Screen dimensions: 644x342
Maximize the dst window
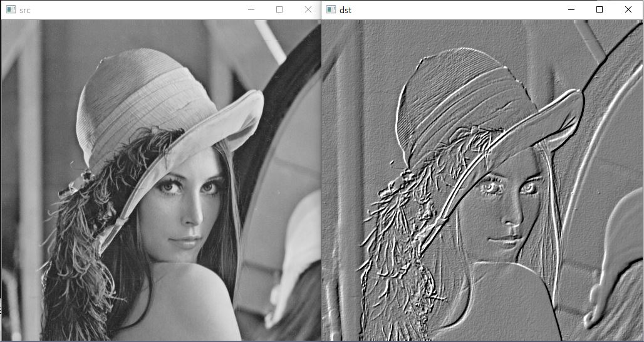point(600,9)
